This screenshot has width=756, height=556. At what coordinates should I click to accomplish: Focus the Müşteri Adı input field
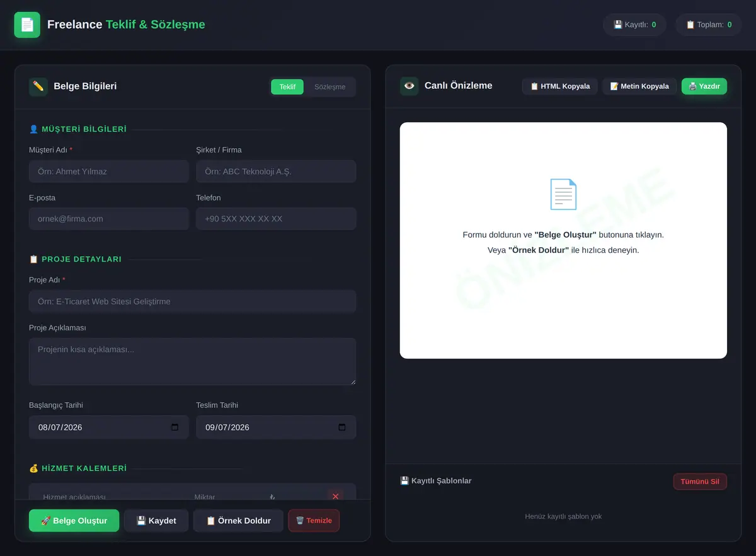point(109,171)
